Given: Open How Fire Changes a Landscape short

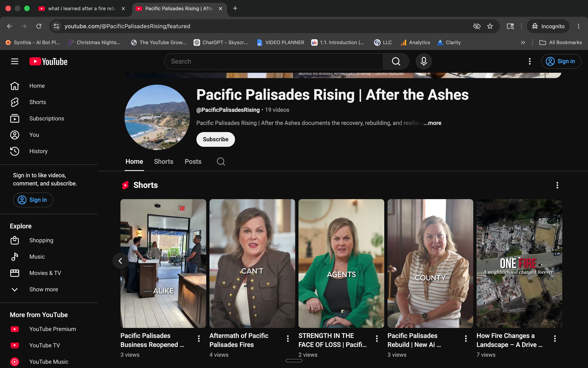Looking at the screenshot, I should click(x=519, y=264).
